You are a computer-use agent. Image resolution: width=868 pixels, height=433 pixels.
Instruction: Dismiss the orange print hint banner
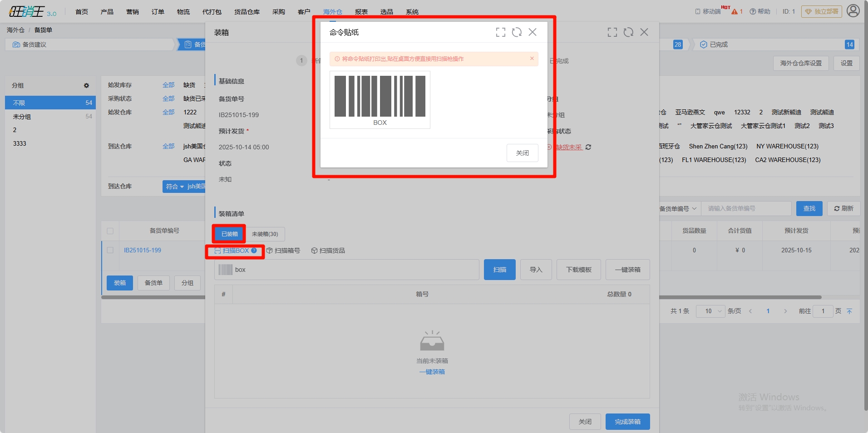[x=532, y=59]
